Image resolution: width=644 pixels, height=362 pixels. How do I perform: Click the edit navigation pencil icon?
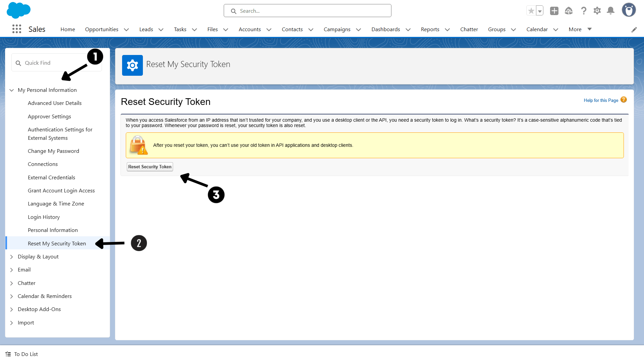pyautogui.click(x=634, y=29)
